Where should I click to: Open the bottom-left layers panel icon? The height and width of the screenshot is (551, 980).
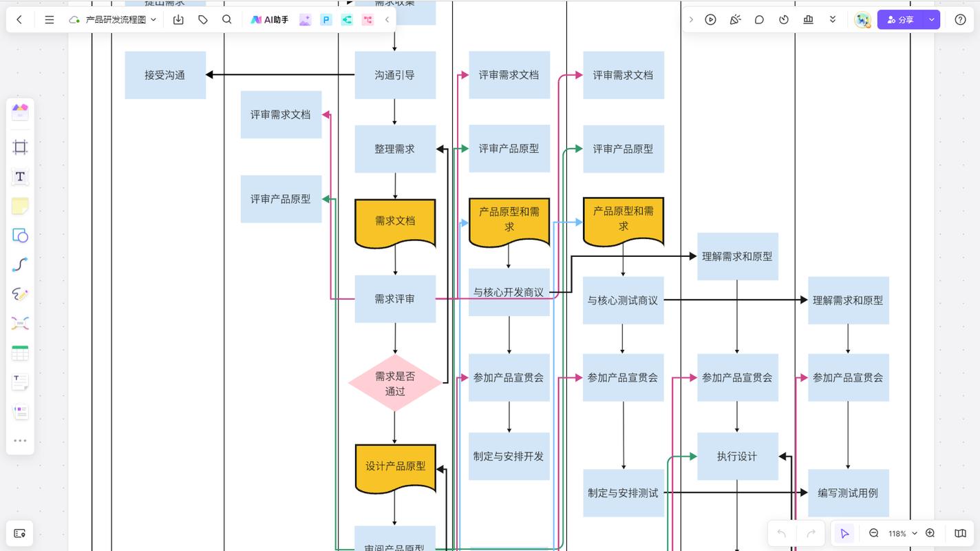19,534
